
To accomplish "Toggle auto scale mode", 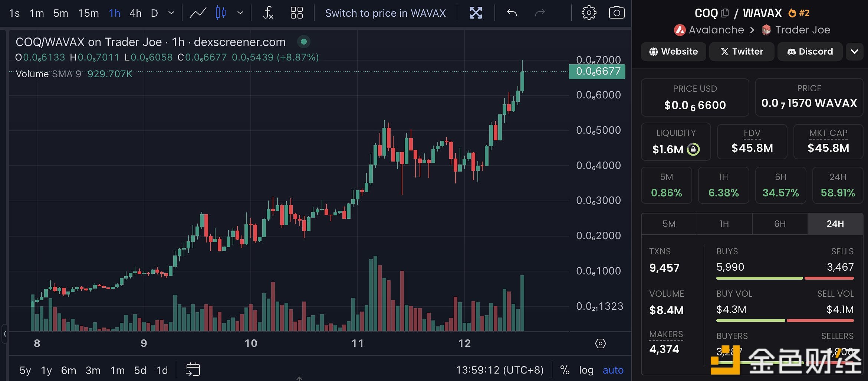I will (613, 370).
